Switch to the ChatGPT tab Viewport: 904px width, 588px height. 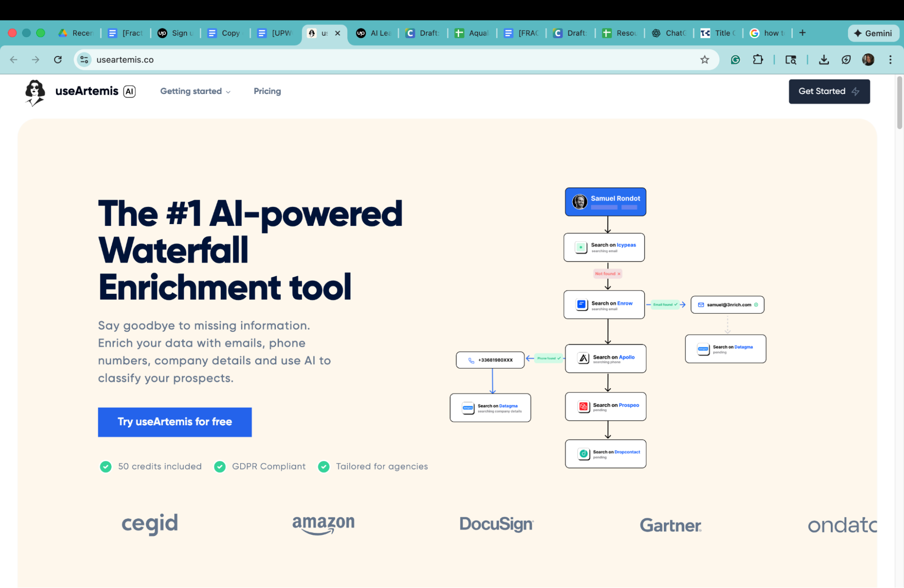669,33
